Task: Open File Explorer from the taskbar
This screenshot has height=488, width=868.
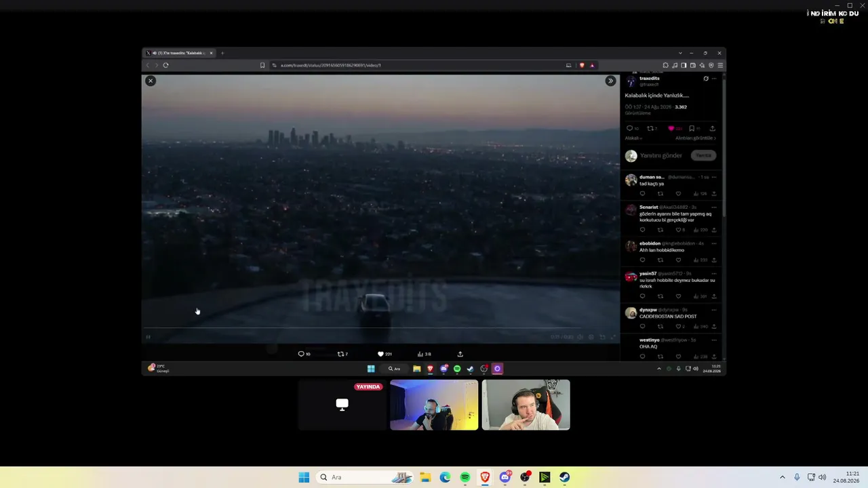Action: 425,477
